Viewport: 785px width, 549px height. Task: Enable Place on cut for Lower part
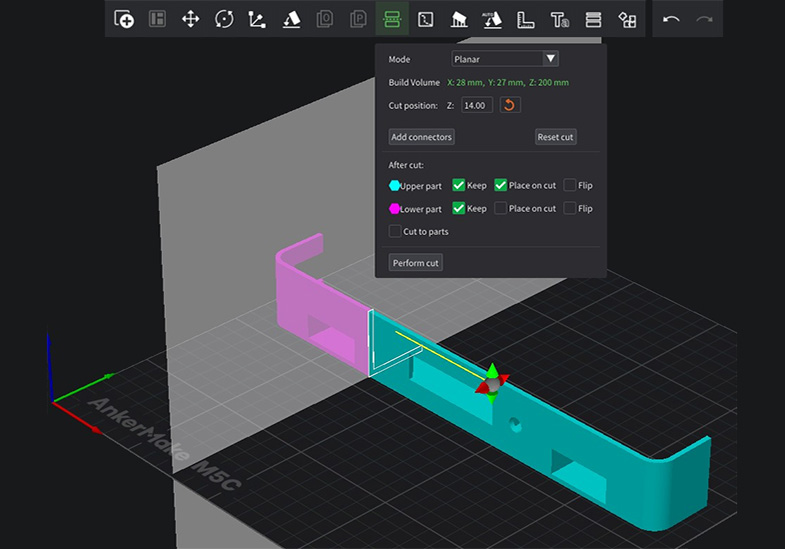[x=501, y=208]
